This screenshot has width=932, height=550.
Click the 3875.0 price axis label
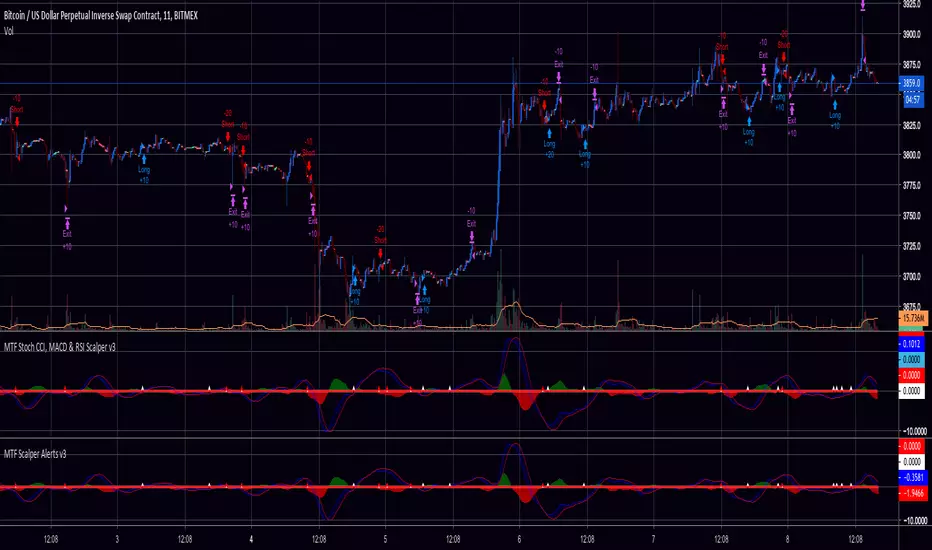coord(911,65)
